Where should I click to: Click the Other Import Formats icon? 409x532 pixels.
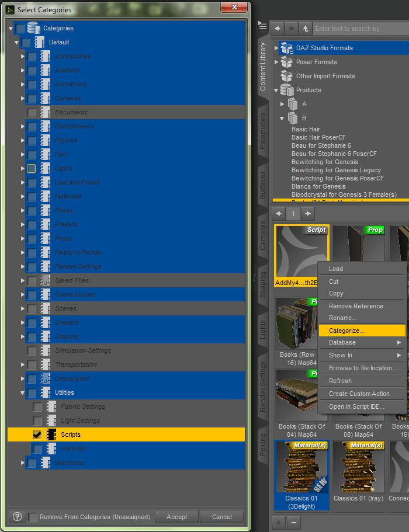point(287,76)
